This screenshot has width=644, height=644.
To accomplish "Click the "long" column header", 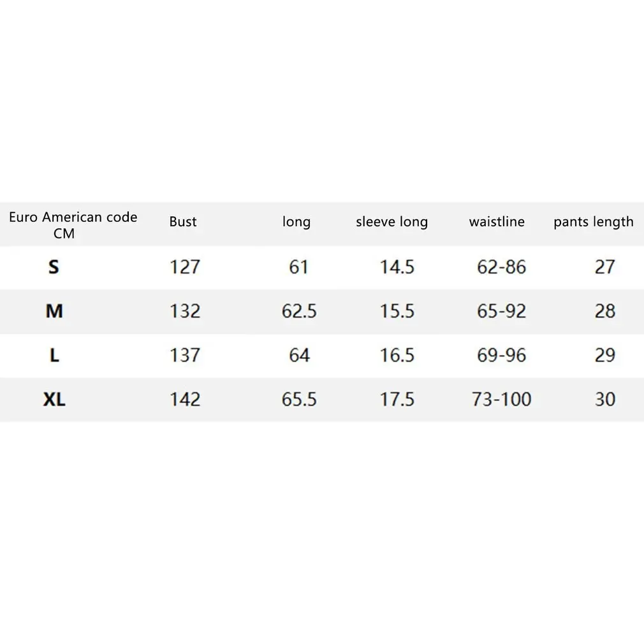I will [296, 222].
